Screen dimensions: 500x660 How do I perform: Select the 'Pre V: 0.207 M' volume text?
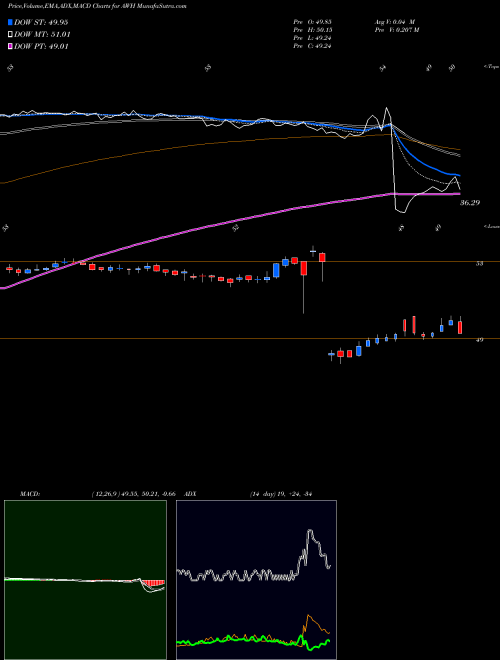397,30
